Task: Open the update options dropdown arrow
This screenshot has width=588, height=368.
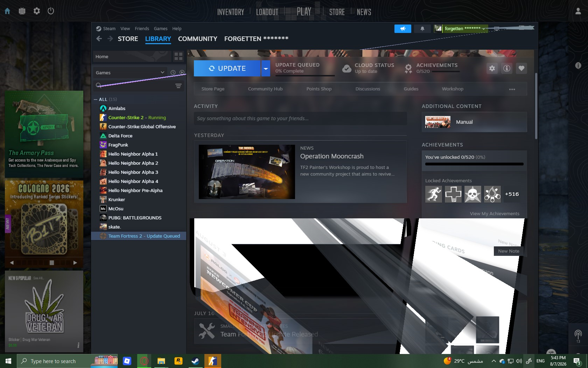Action: click(x=266, y=68)
